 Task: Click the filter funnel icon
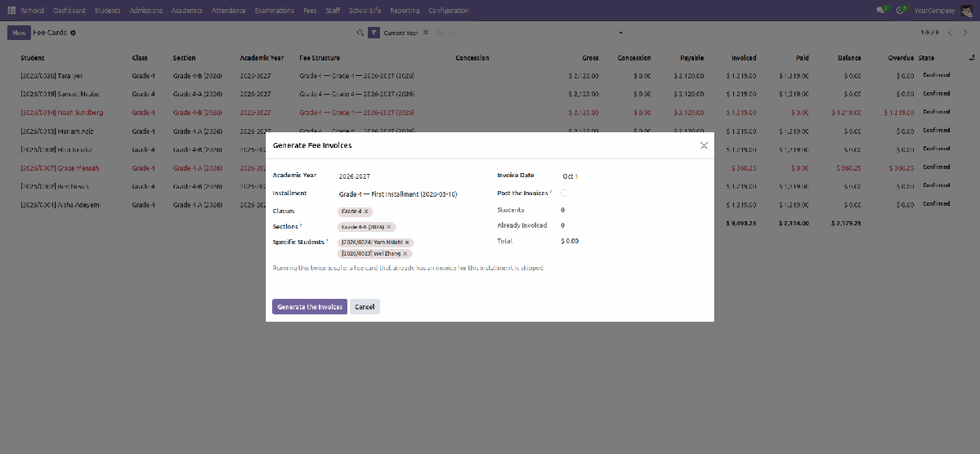point(374,33)
